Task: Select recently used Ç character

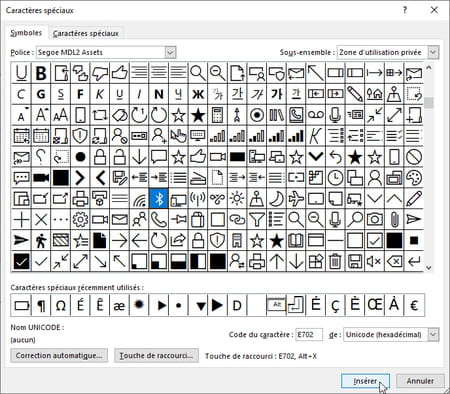Action: (x=336, y=305)
